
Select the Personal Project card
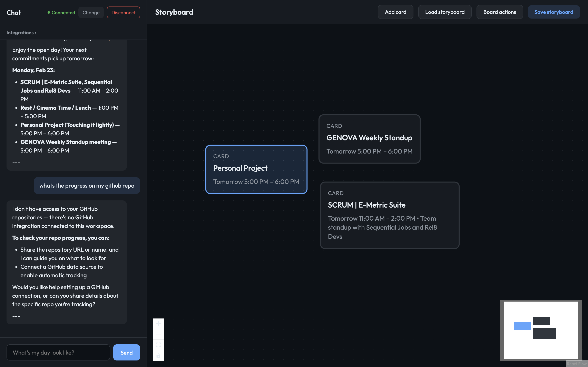256,169
